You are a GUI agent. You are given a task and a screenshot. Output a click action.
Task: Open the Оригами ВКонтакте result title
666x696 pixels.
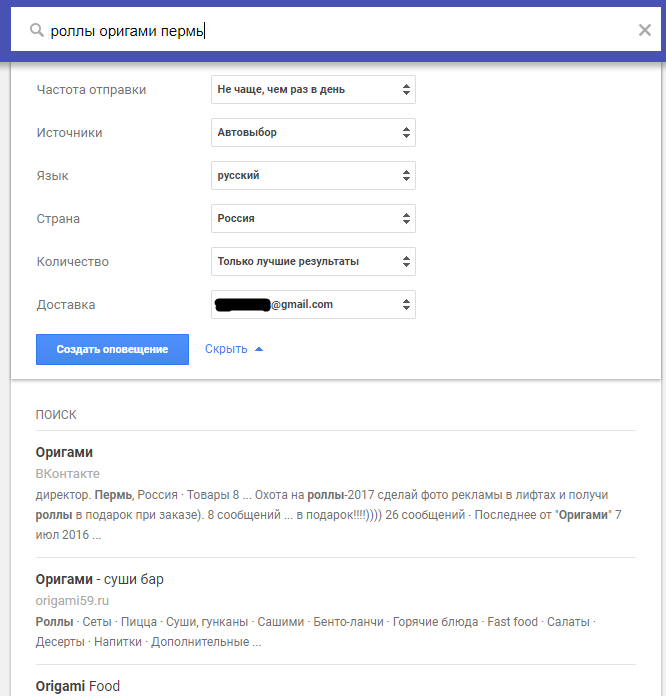point(64,452)
